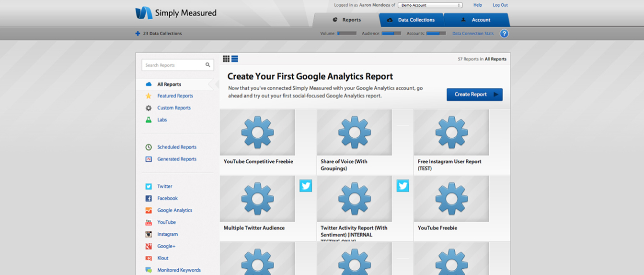Click the Help link
This screenshot has height=275, width=644.
coord(478,5)
